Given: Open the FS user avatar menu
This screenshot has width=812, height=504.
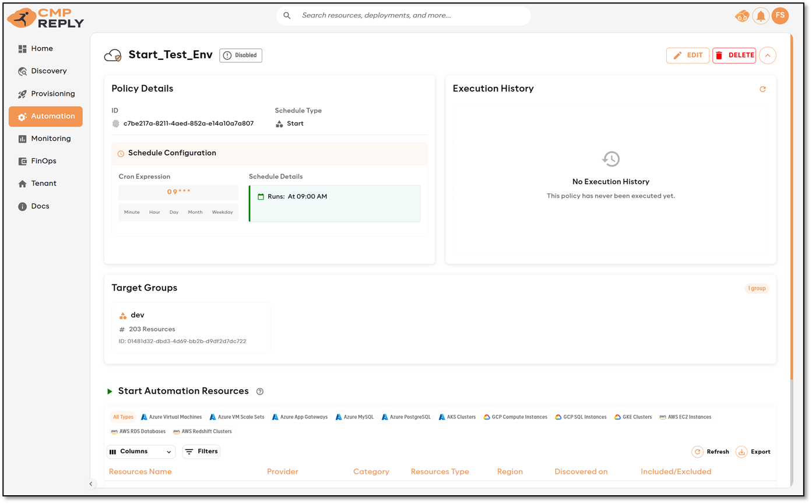Looking at the screenshot, I should pyautogui.click(x=780, y=16).
